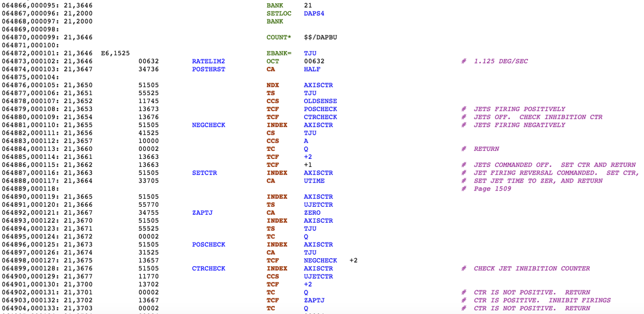Select the COUNT* opcode
644x314 pixels.
coord(279,38)
